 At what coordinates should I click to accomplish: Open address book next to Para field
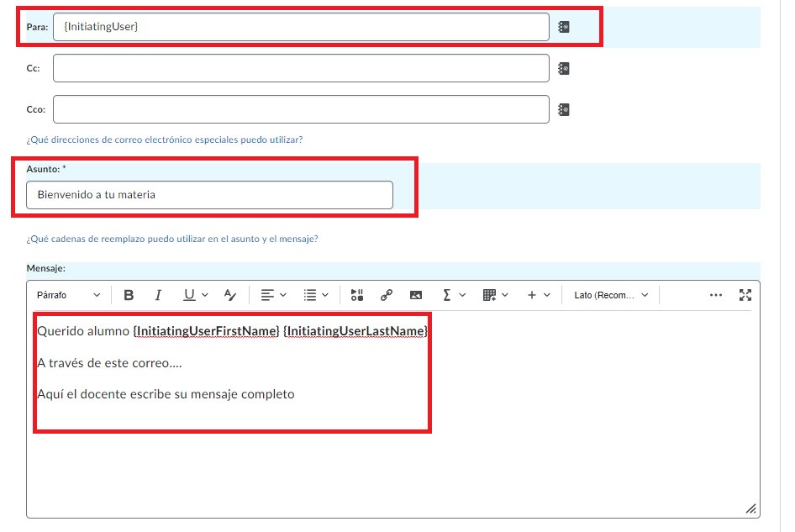(x=564, y=28)
